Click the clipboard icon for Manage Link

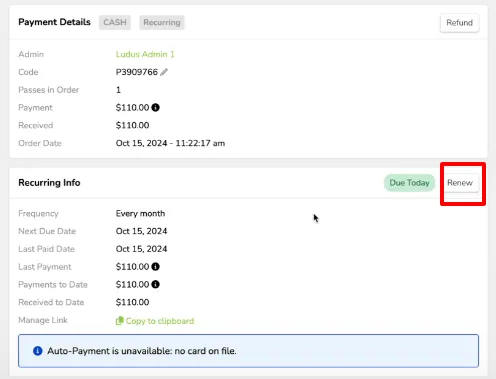tap(119, 321)
